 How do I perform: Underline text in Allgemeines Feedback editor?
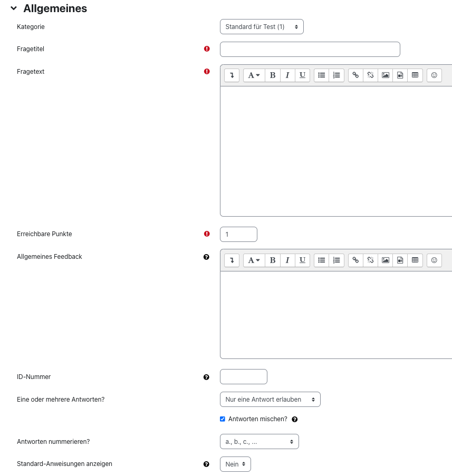[x=302, y=260]
